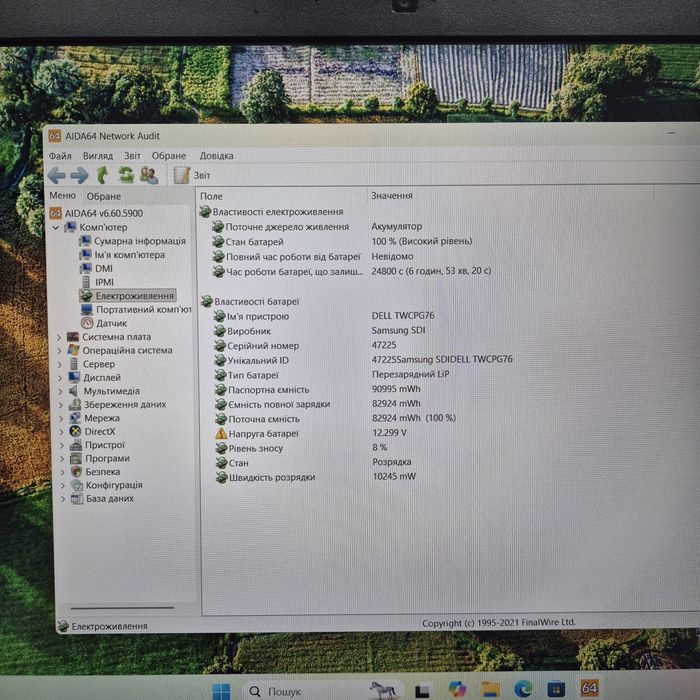The image size is (700, 700).
Task: Select the Стан батареї row
Action: tap(343, 242)
